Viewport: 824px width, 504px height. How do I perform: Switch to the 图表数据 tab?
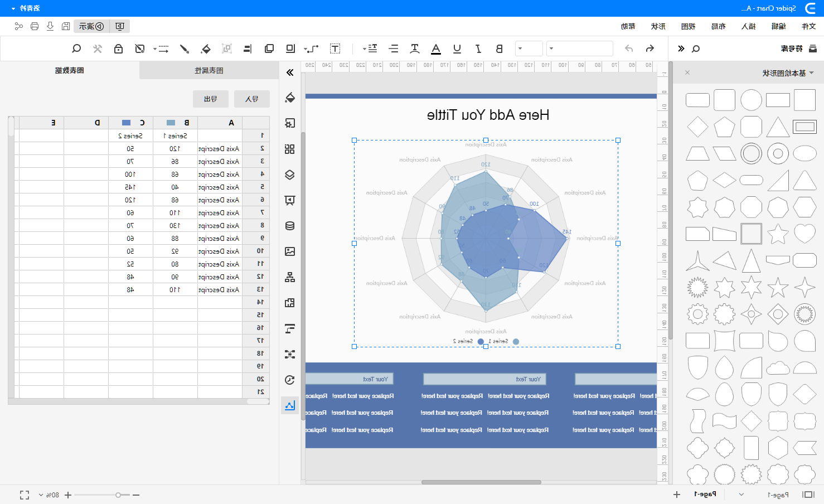point(70,70)
